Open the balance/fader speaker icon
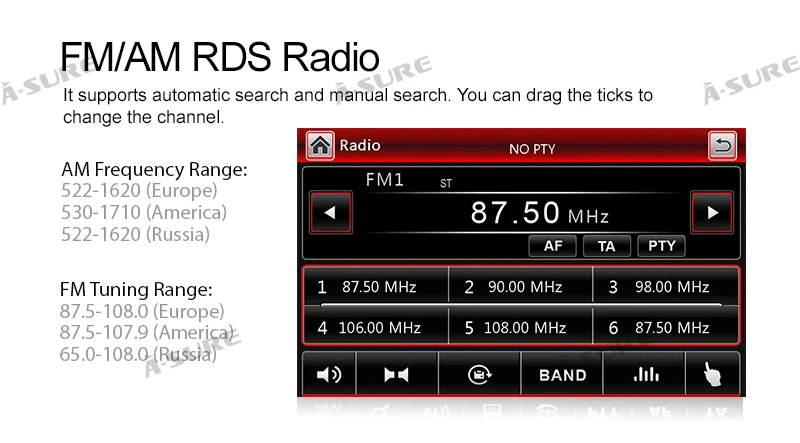This screenshot has height=443, width=800. [396, 375]
